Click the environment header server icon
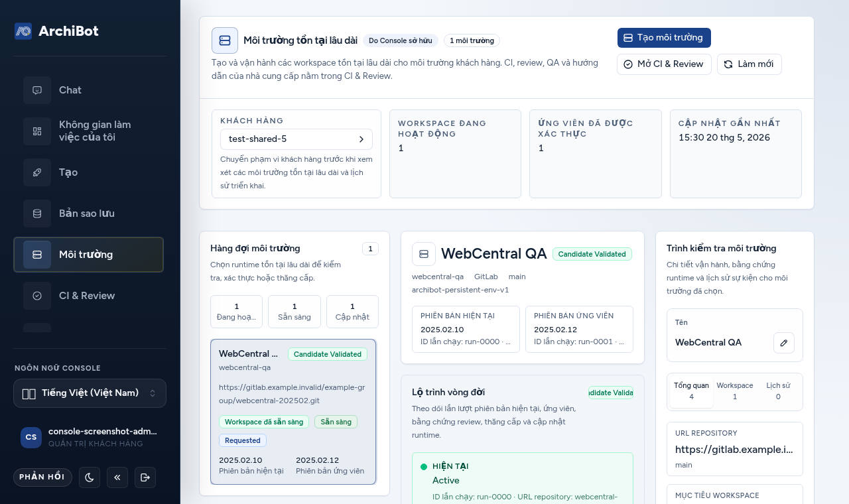 (x=225, y=40)
